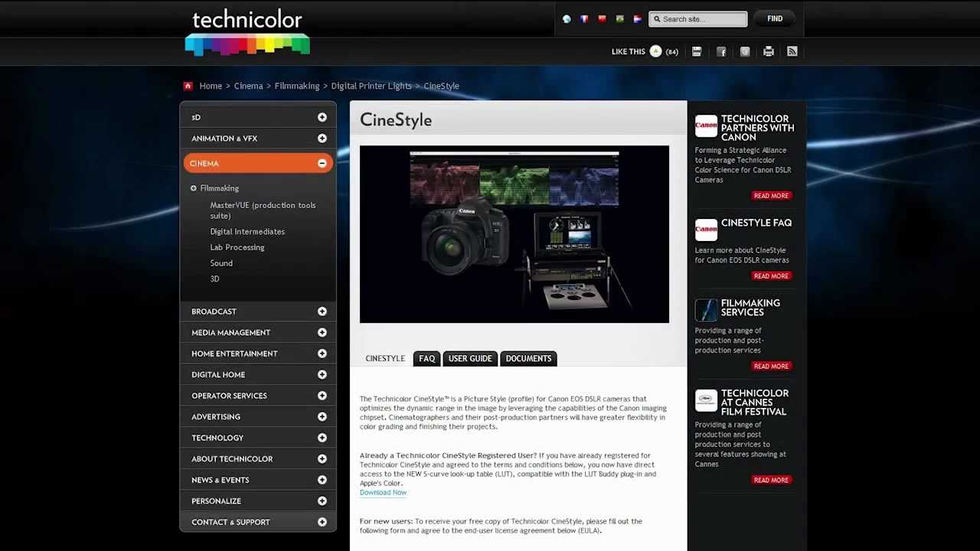This screenshot has width=980, height=551.
Task: Switch to the Documents tab
Action: click(528, 358)
